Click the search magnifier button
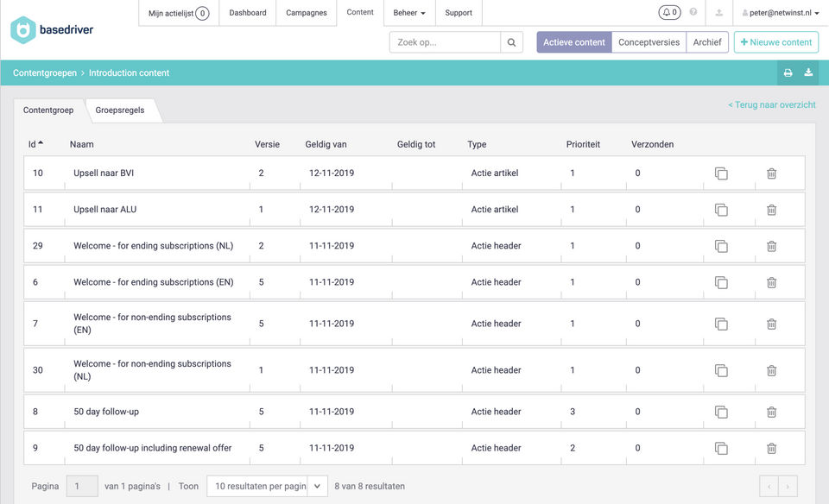 click(511, 42)
